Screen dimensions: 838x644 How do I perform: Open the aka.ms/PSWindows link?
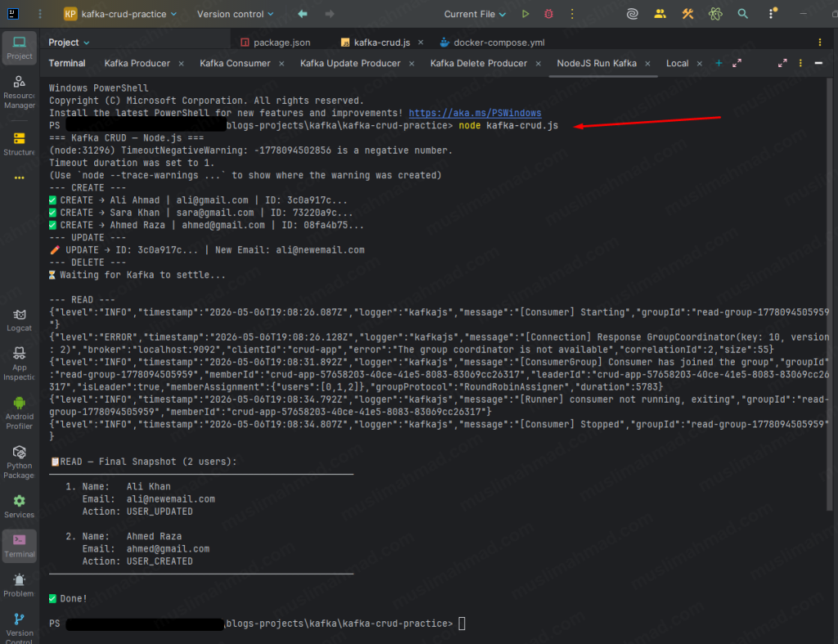coord(475,113)
